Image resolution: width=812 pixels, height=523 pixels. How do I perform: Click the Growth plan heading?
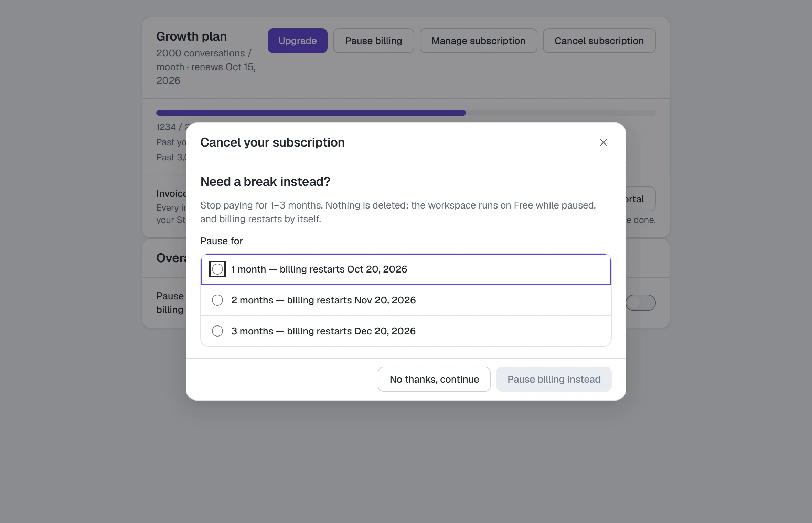[x=192, y=36]
